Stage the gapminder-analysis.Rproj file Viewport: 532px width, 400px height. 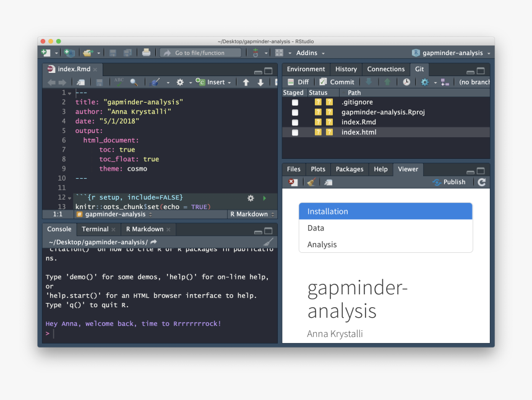pos(295,113)
